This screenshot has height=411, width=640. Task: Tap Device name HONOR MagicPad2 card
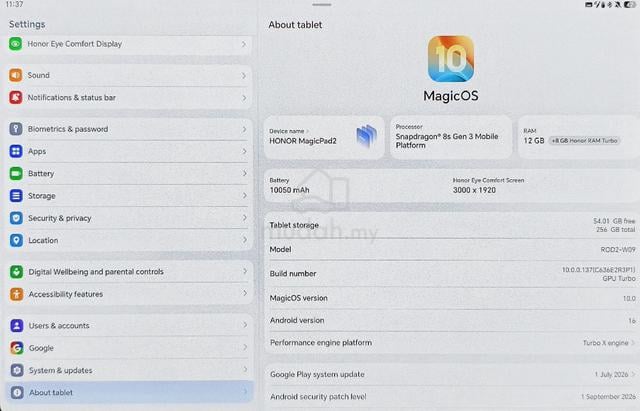[324, 137]
